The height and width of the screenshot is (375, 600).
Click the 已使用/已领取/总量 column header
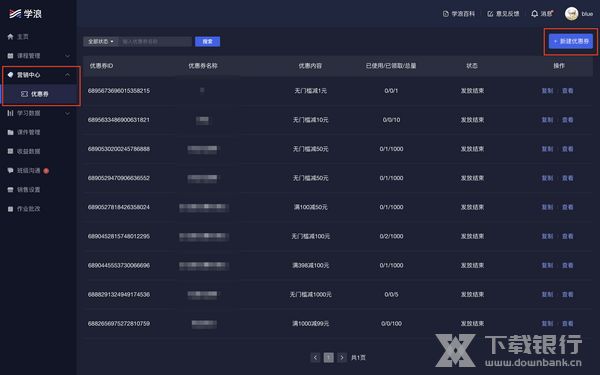click(391, 66)
